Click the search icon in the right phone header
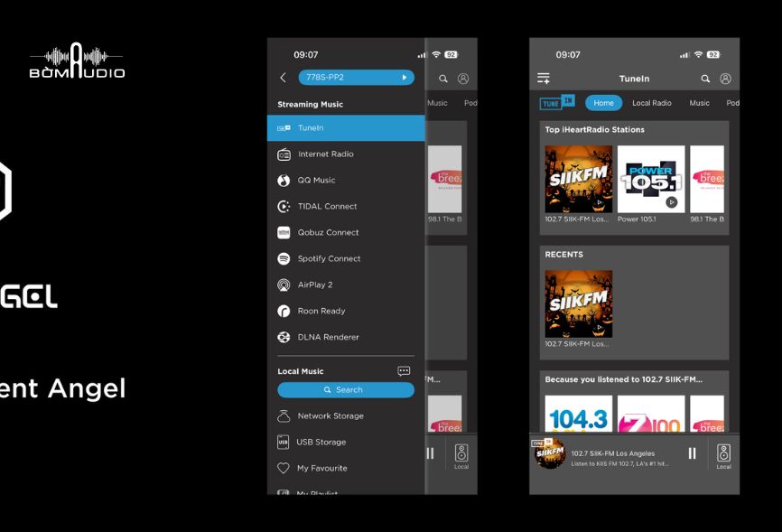Viewport: 782px width, 532px height. coord(705,79)
